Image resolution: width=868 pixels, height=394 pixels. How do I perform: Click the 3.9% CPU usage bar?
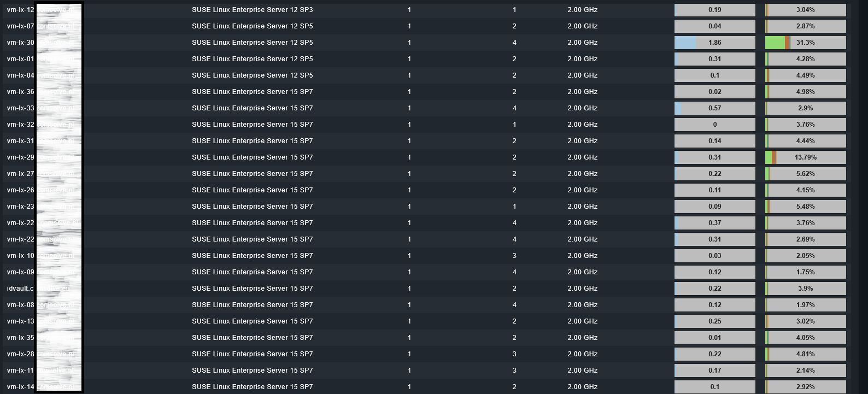[x=805, y=289]
